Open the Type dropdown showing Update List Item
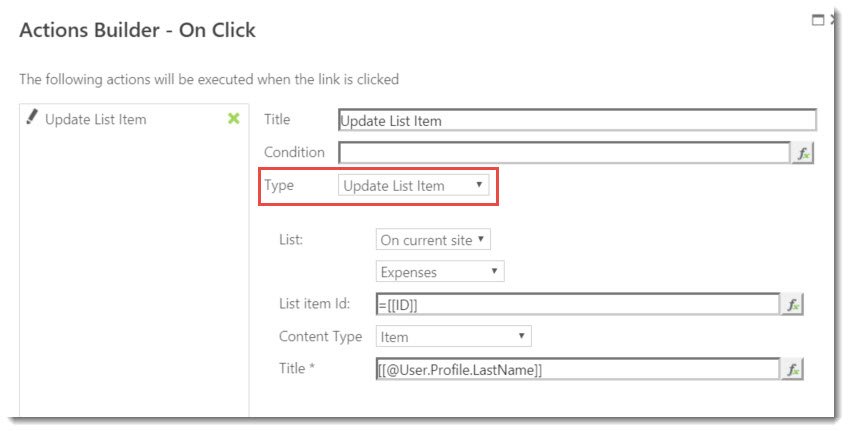This screenshot has height=432, width=849. [414, 186]
